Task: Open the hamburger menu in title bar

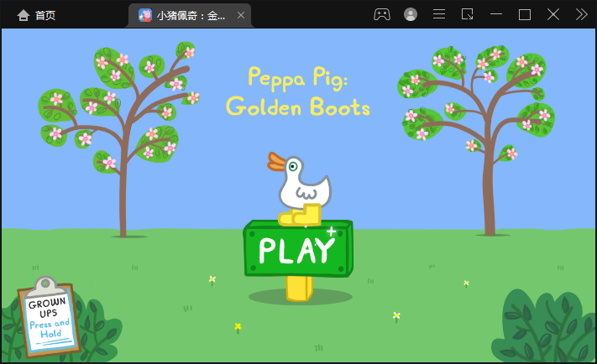Action: point(439,14)
